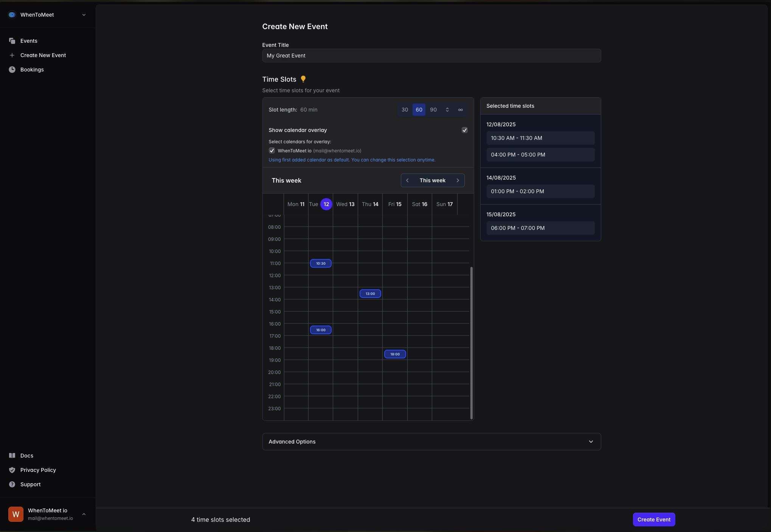This screenshot has width=771, height=532.
Task: Click the 16:00 slot on Tuesday
Action: click(x=321, y=330)
